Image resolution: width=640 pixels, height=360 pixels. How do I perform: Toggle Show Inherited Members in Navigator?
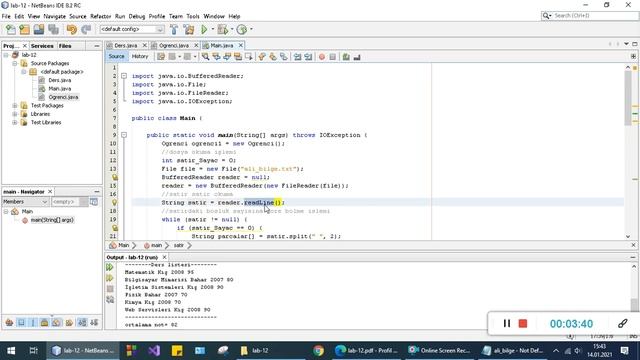[x=9, y=322]
